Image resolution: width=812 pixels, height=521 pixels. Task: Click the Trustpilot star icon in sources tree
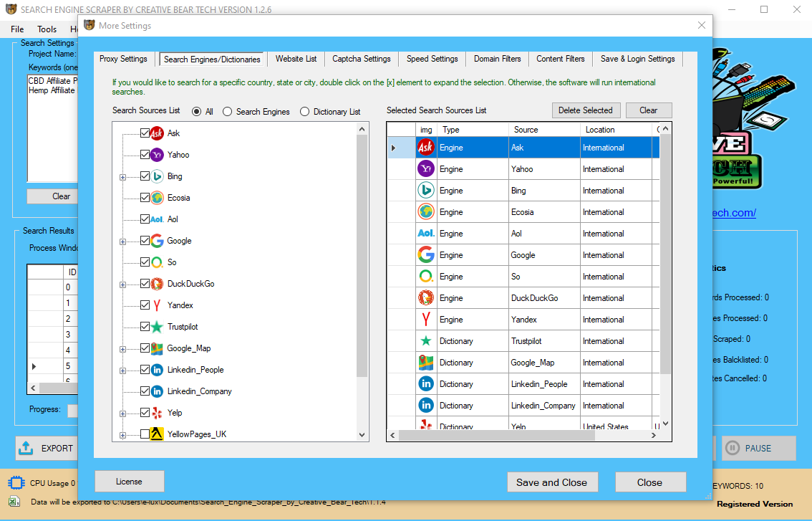point(157,327)
